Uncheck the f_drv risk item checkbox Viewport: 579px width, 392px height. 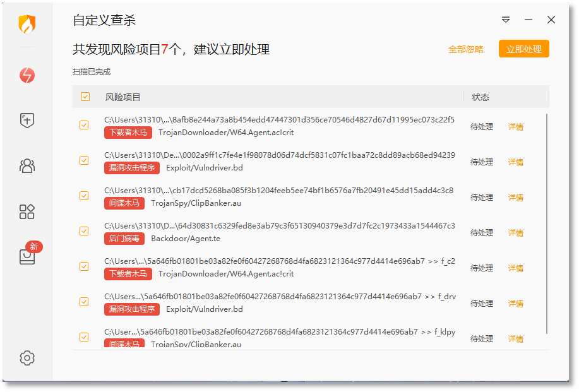pos(84,302)
